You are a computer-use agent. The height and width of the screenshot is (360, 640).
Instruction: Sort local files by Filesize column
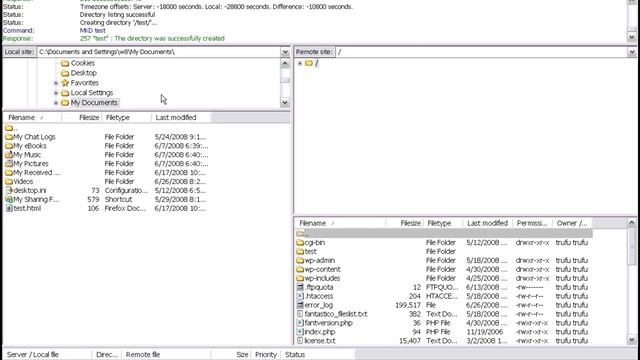click(x=82, y=118)
